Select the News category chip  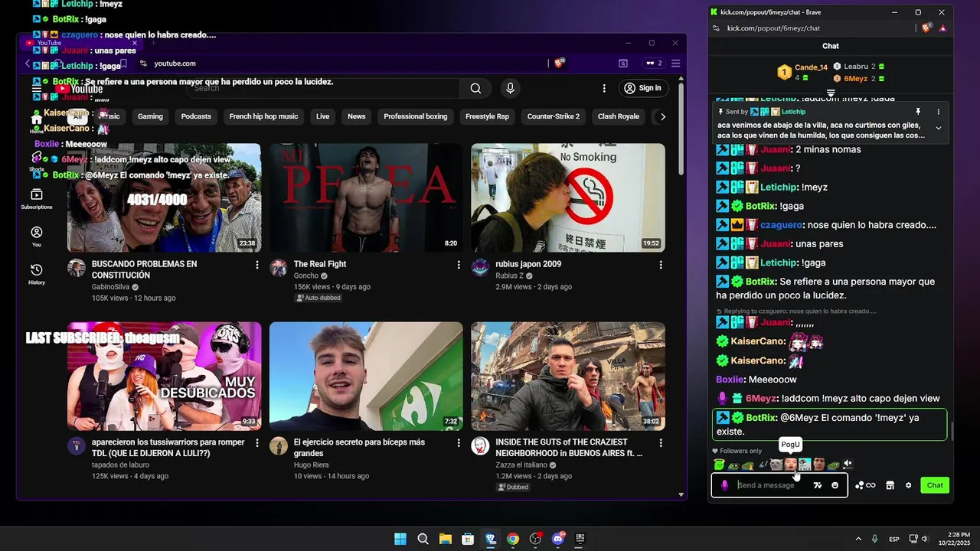pos(357,116)
